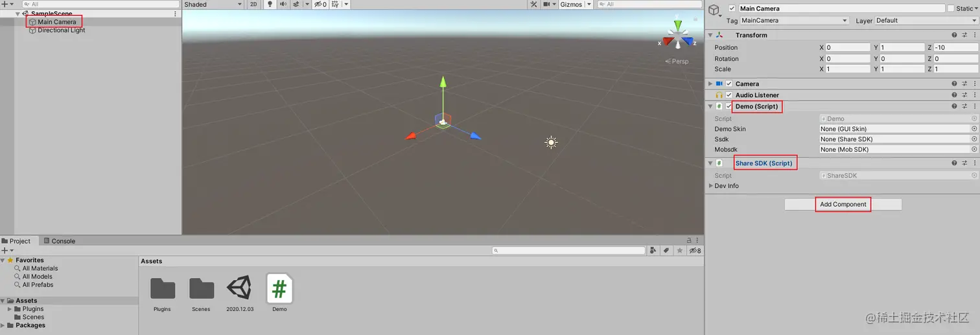Disable the Demo (Script) component checkbox
The height and width of the screenshot is (335, 980).
pyautogui.click(x=729, y=106)
